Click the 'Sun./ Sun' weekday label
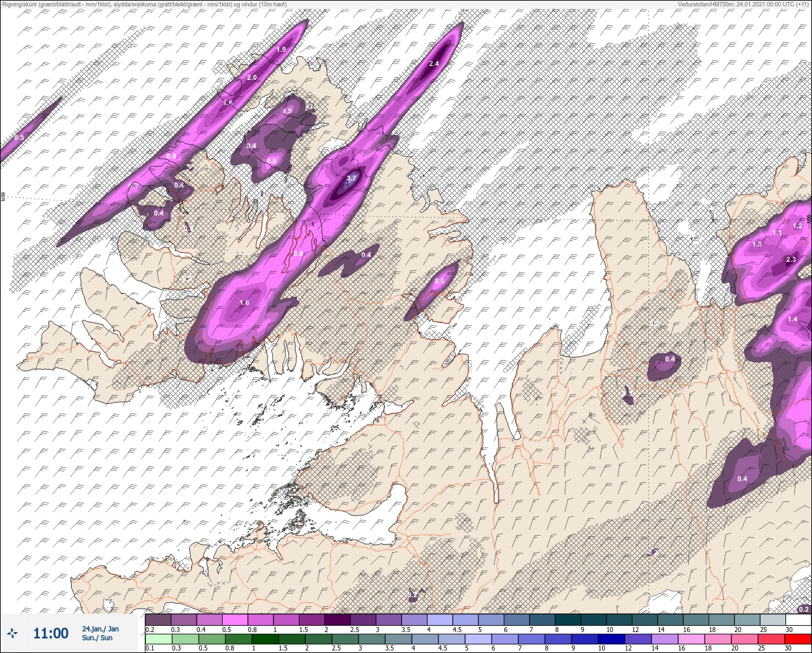 pos(97,638)
